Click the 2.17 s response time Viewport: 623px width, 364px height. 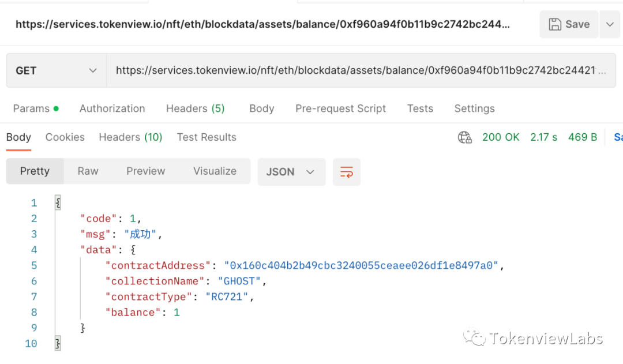click(x=543, y=137)
